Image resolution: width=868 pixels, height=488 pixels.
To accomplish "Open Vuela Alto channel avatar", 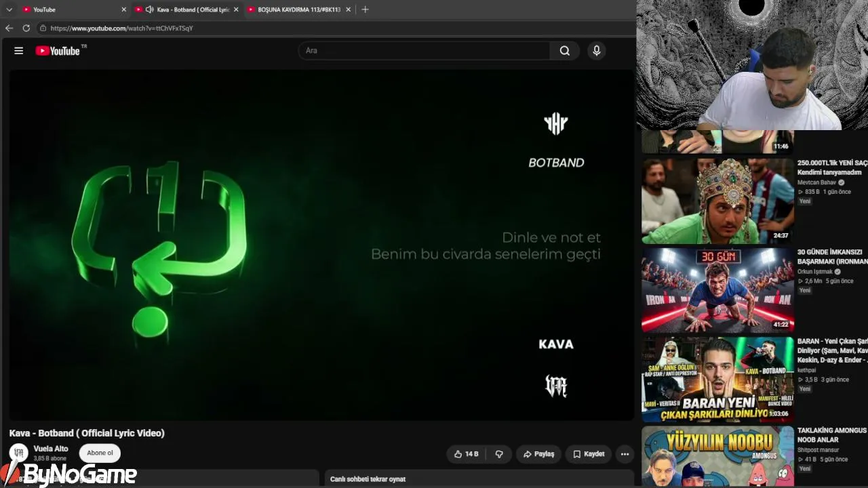I will point(19,453).
